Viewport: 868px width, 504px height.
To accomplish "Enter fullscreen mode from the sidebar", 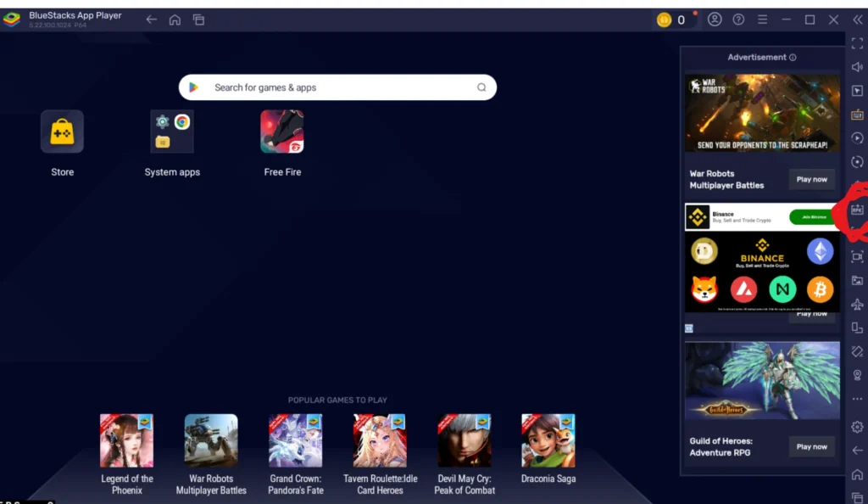I will [x=857, y=43].
